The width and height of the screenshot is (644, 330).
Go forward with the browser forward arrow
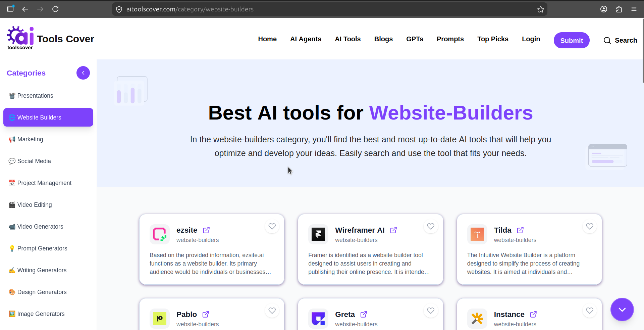point(40,9)
